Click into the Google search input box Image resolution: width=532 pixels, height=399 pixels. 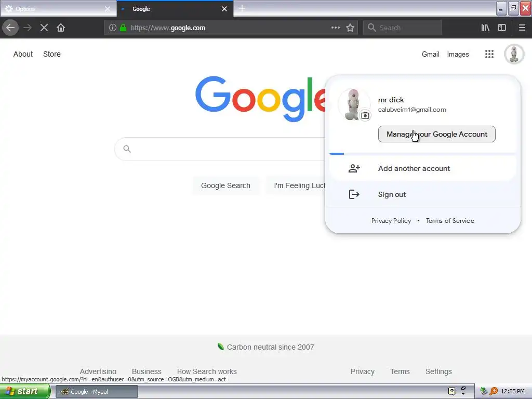point(220,149)
